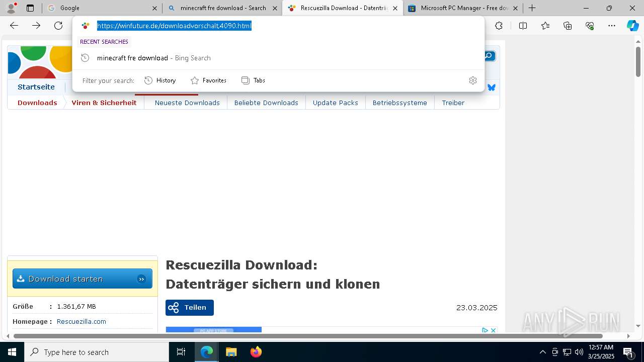Screen dimensions: 644x362
Task: Click the taskbar search box
Action: click(97, 352)
